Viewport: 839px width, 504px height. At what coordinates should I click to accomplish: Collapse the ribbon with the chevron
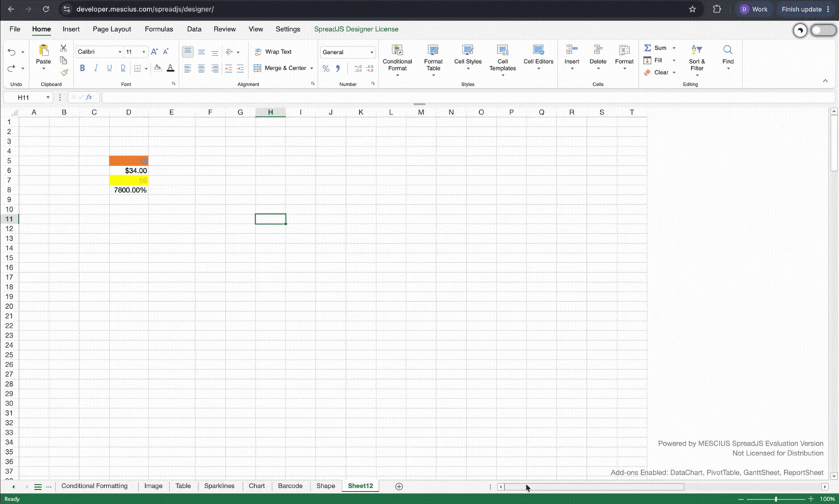825,81
